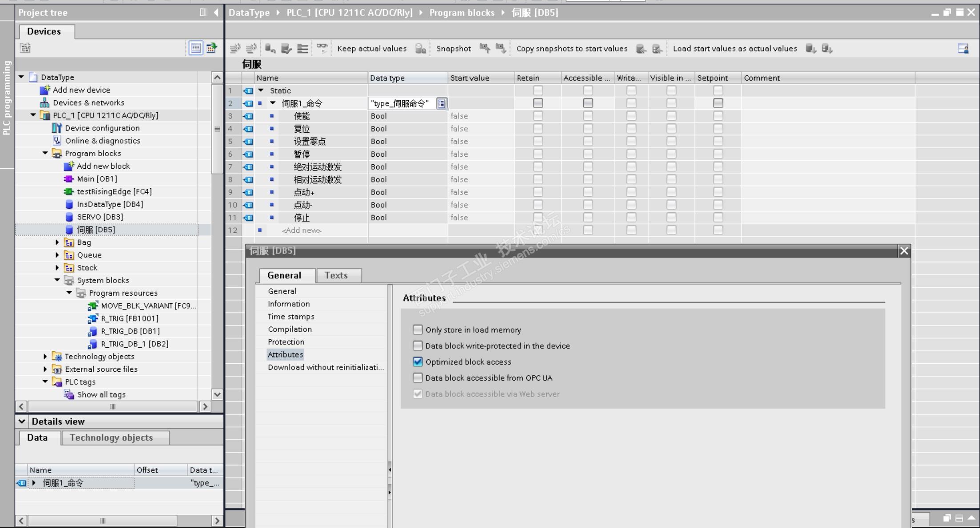Select Protection in properties list
Image resolution: width=980 pixels, height=528 pixels.
[x=286, y=342]
